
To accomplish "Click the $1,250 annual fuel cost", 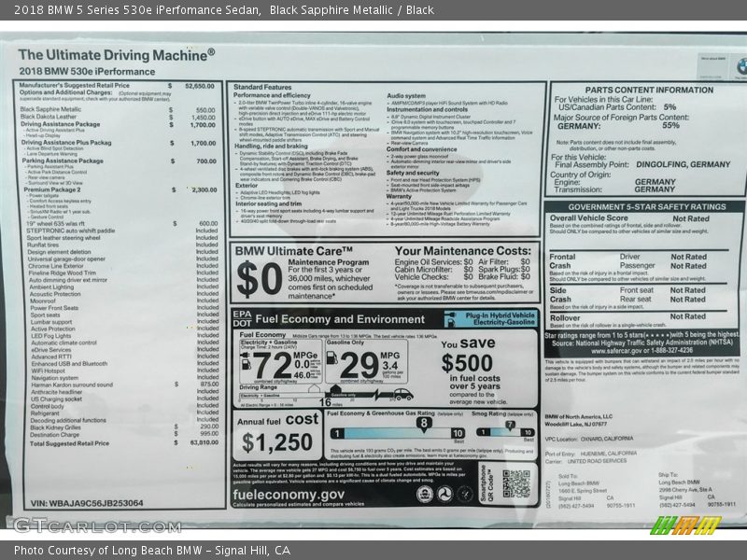I will point(277,442).
